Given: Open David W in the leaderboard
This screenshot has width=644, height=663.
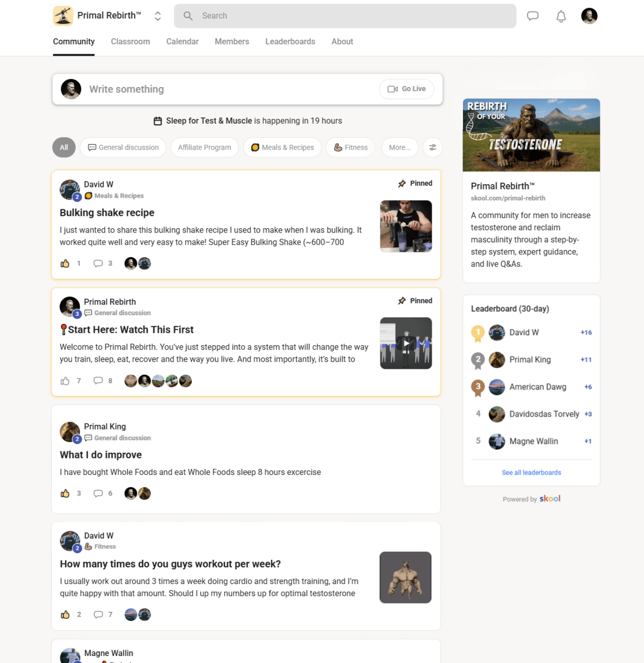Looking at the screenshot, I should [524, 332].
